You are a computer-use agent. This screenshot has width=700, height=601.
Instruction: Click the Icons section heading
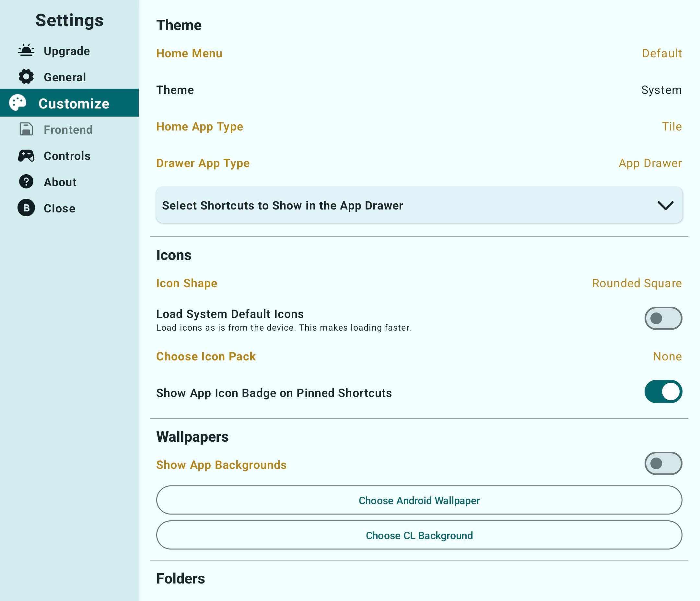(174, 255)
